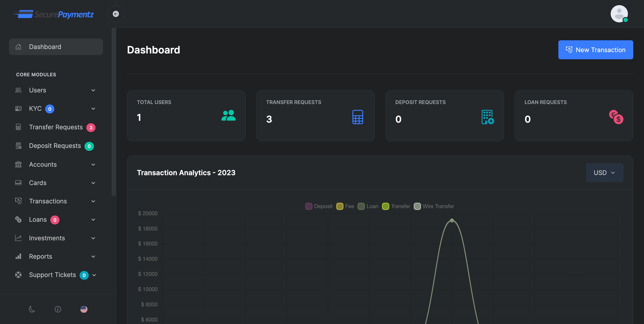Open the user avatar profile menu
The width and height of the screenshot is (644, 324).
coord(619,14)
